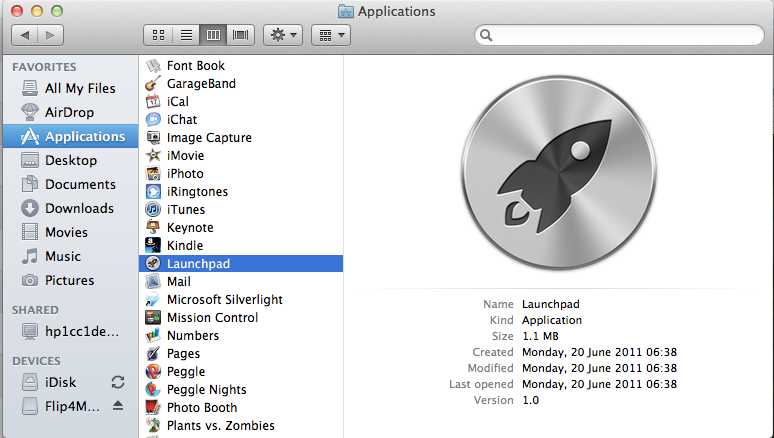Image resolution: width=774 pixels, height=438 pixels.
Task: Click the Kind value Application
Action: (x=552, y=320)
